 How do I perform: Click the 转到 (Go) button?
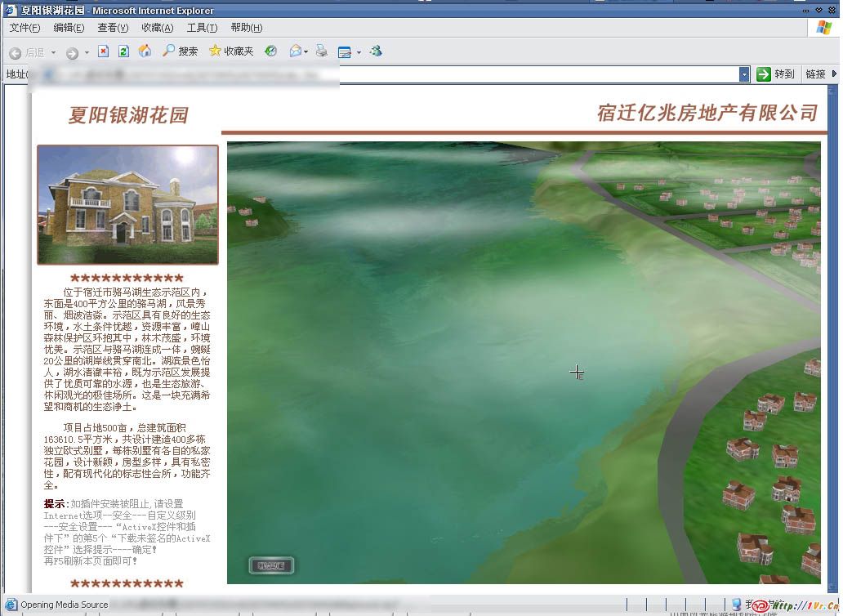point(775,74)
